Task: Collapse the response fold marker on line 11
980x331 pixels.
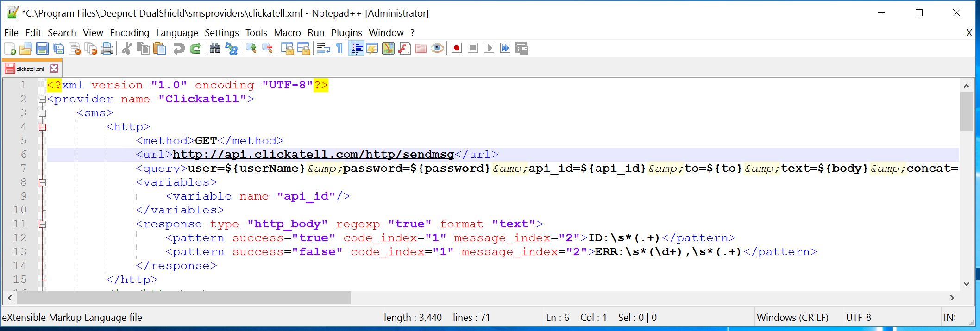Action: pos(42,224)
